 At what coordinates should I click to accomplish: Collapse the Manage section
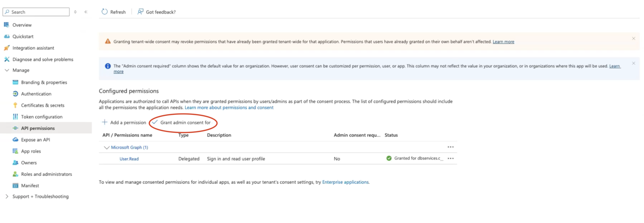click(7, 70)
